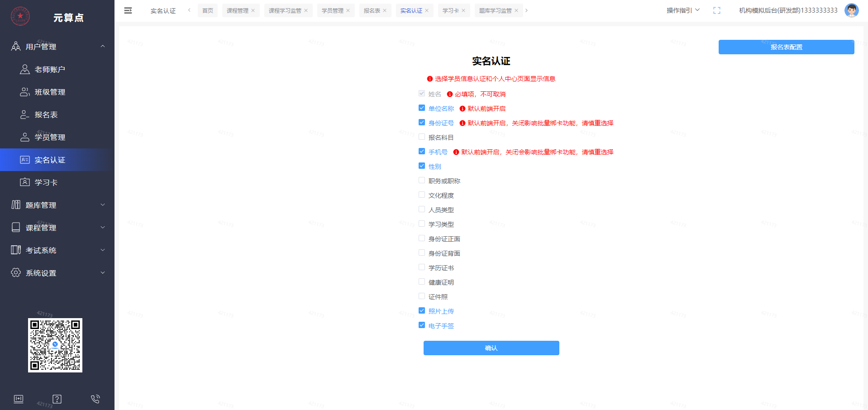Uncheck the 电子手签 checkbox
The image size is (868, 410).
click(422, 325)
